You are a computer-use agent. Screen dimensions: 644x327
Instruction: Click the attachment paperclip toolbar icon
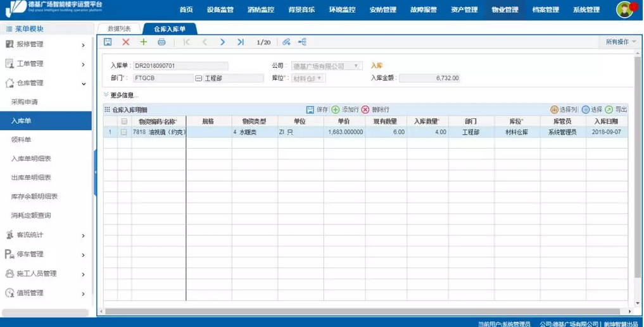(286, 42)
